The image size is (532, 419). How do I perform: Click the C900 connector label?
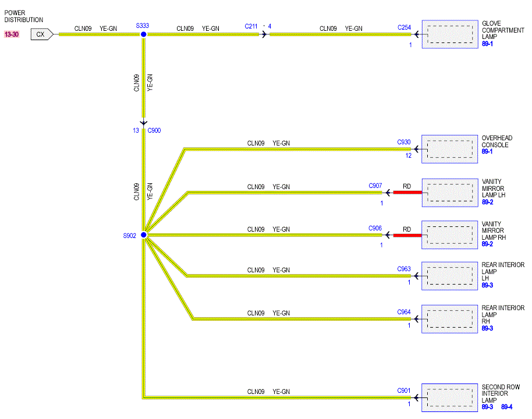tap(154, 130)
